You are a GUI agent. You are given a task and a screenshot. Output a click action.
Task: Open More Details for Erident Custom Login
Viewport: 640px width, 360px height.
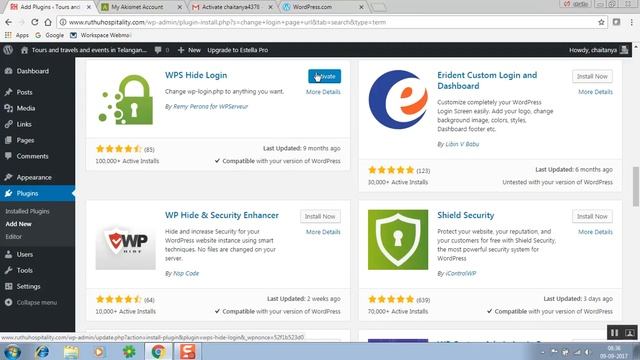coord(595,92)
